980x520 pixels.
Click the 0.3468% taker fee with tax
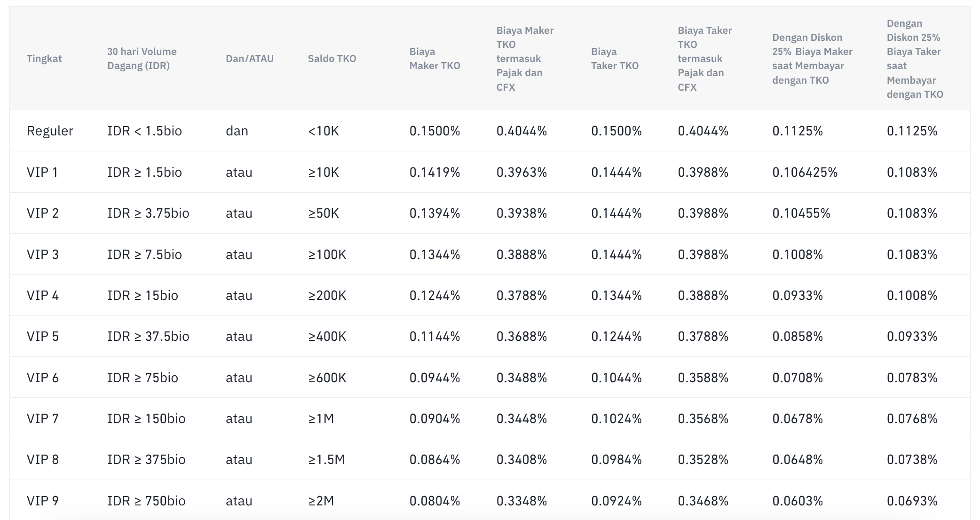[x=703, y=501]
